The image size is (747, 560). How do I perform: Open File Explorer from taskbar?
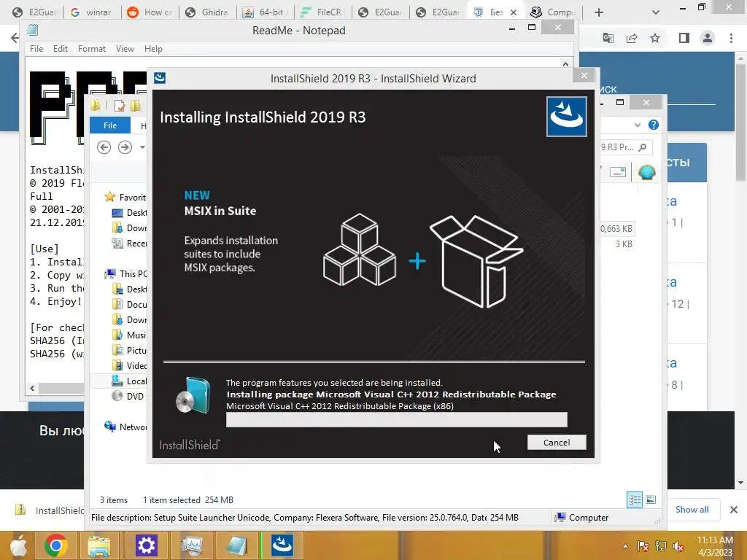[x=99, y=545]
